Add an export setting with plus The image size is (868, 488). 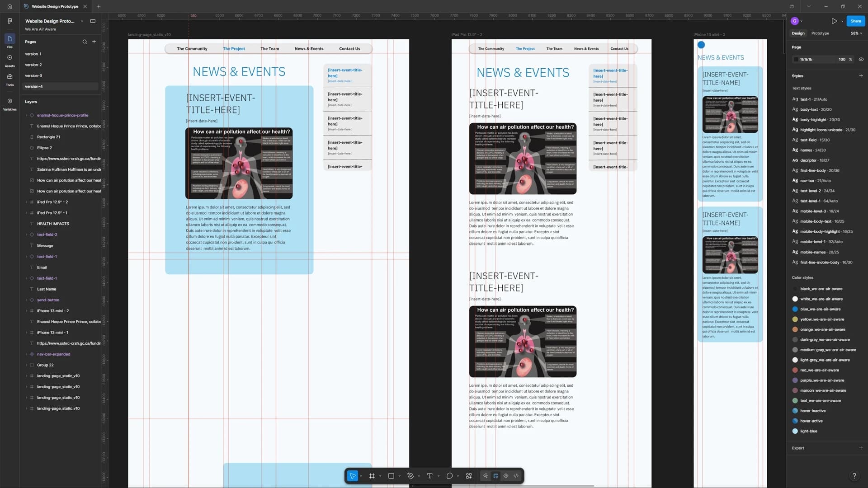tap(861, 448)
